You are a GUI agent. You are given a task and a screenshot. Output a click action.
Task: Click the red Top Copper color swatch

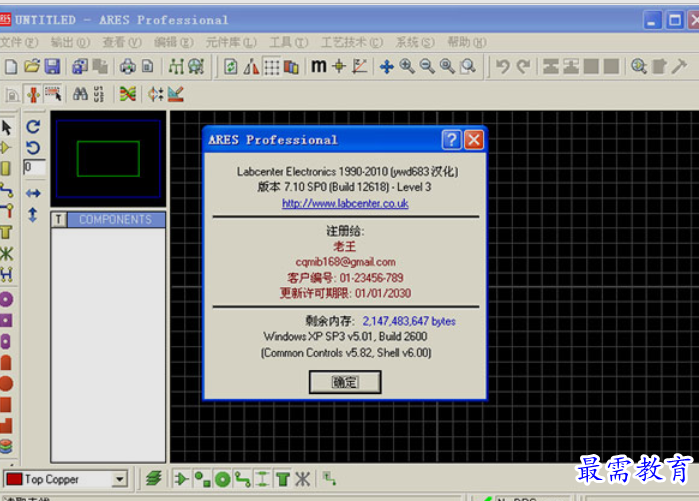point(14,480)
